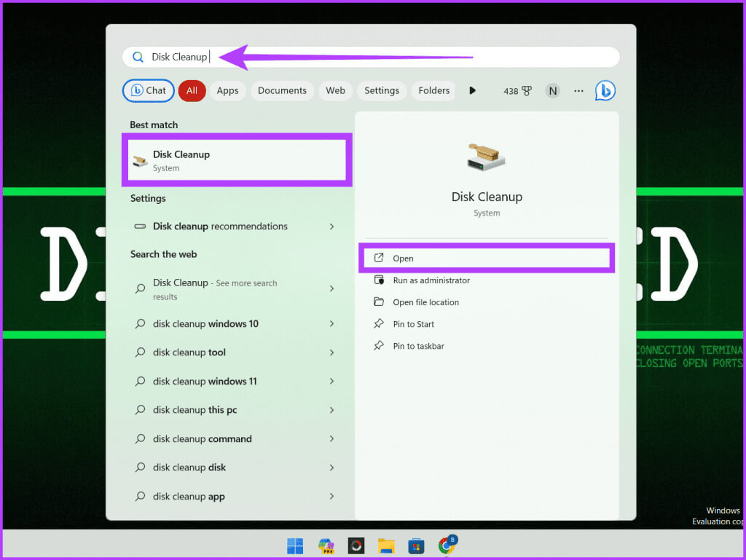Screen dimensions: 746x560
Task: Choose Open in the preview pane
Action: click(487, 258)
